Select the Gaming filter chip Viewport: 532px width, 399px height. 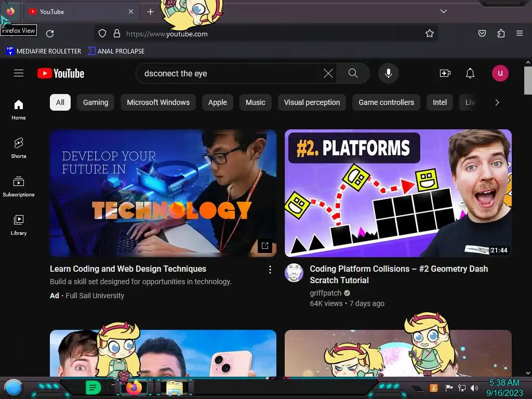coord(96,102)
